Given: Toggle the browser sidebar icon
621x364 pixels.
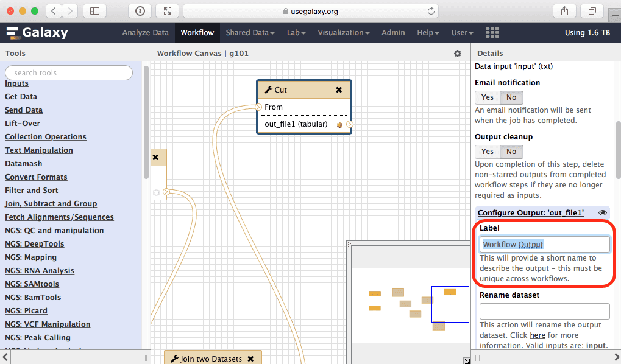Looking at the screenshot, I should (x=94, y=11).
